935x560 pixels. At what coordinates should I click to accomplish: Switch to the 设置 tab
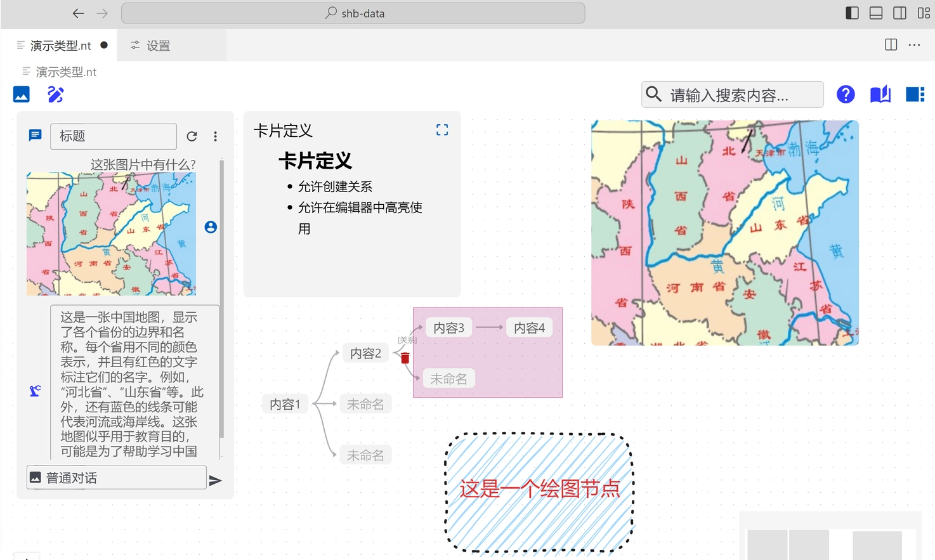point(151,46)
